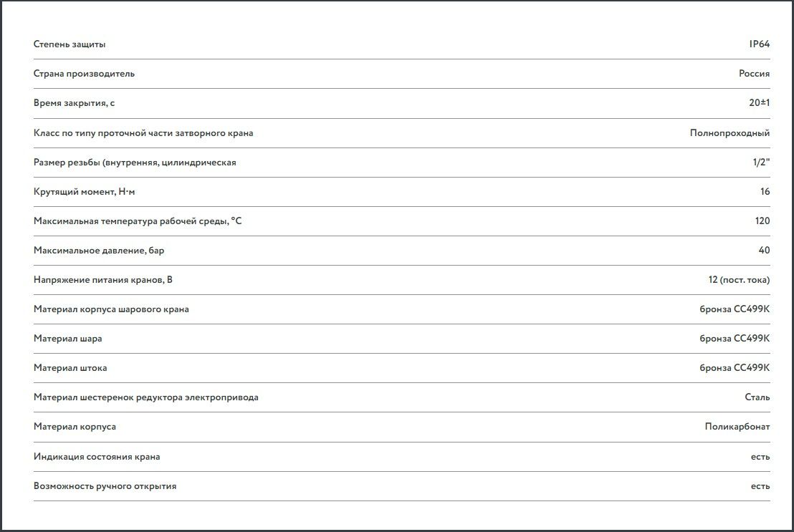The image size is (794, 532).
Task: Click the 'Россия' country value
Action: (754, 74)
